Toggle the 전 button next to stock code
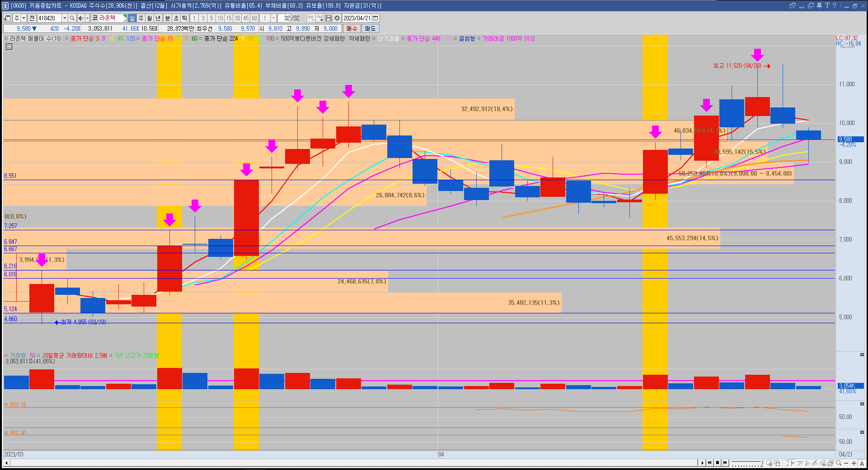868x470 pixels. point(32,18)
